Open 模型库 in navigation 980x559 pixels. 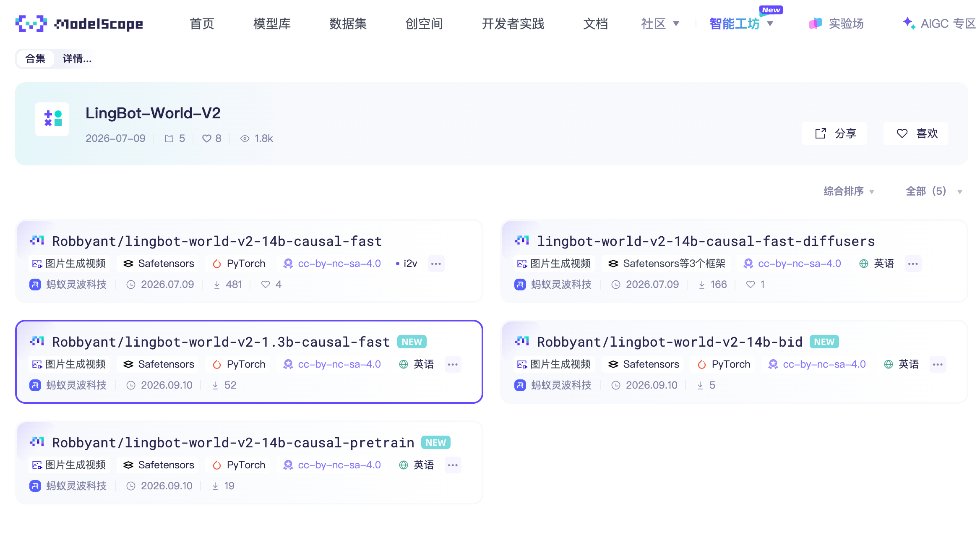point(272,24)
